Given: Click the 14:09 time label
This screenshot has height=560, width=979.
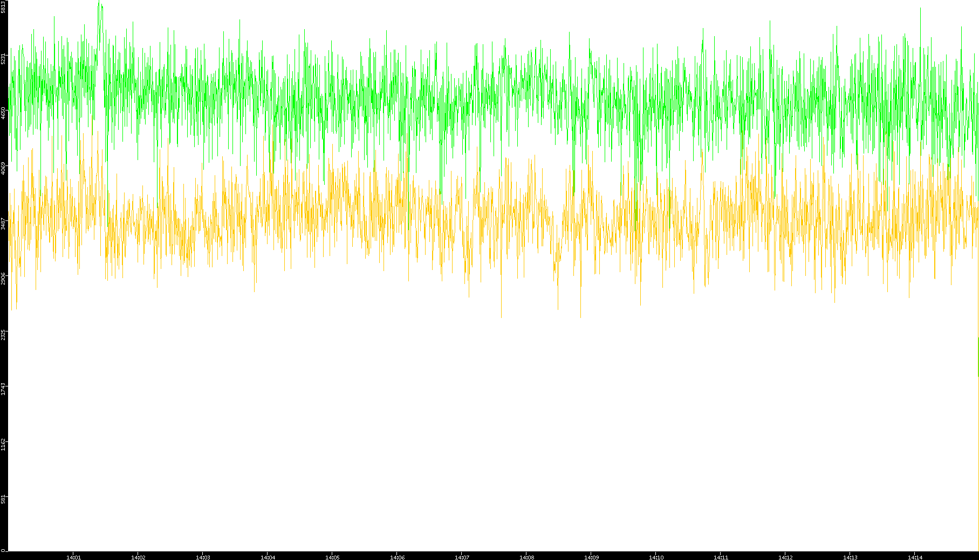Looking at the screenshot, I should tap(591, 557).
